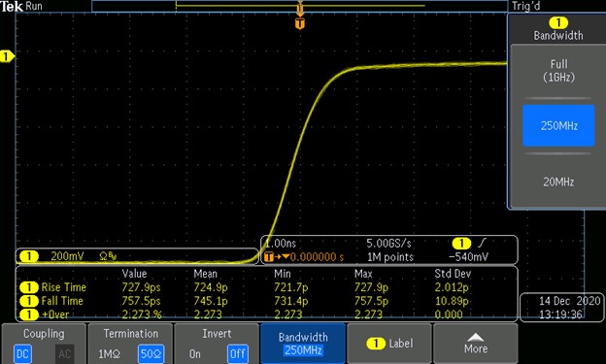Viewport: 606px width, 364px height.
Task: Click the Rise Time channel 1 badge
Action: point(29,287)
